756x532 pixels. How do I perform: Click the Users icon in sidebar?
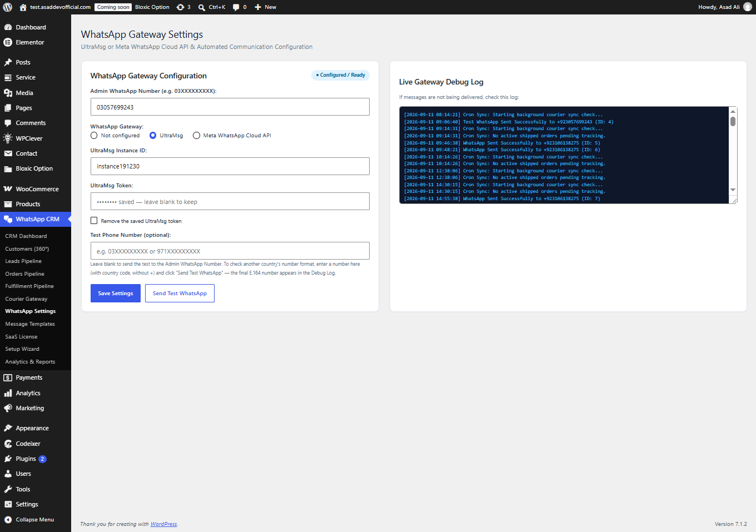click(8, 474)
